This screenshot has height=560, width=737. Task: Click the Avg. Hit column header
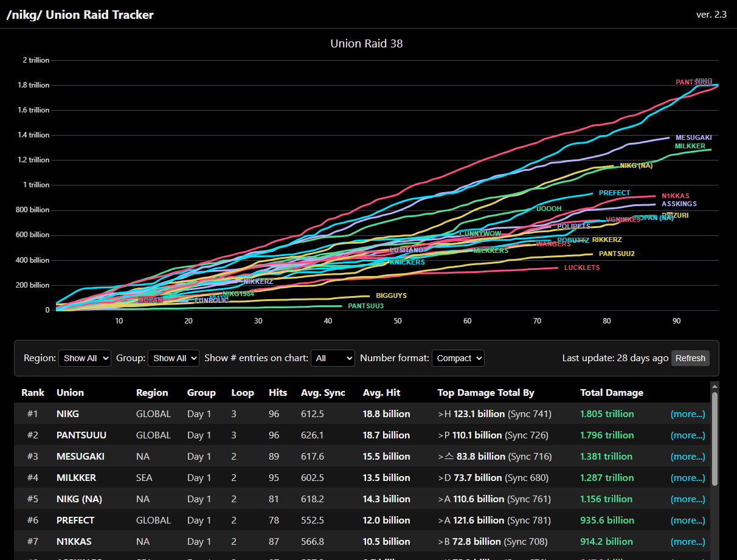coord(381,393)
